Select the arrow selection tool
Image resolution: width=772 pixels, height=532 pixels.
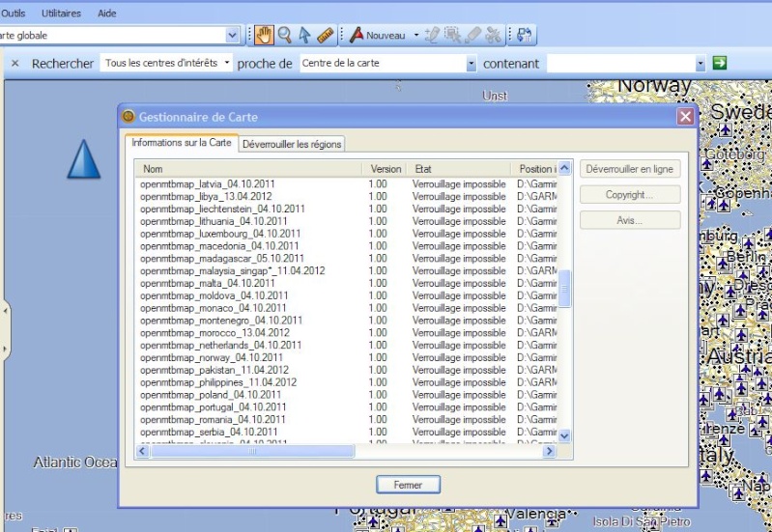click(304, 36)
